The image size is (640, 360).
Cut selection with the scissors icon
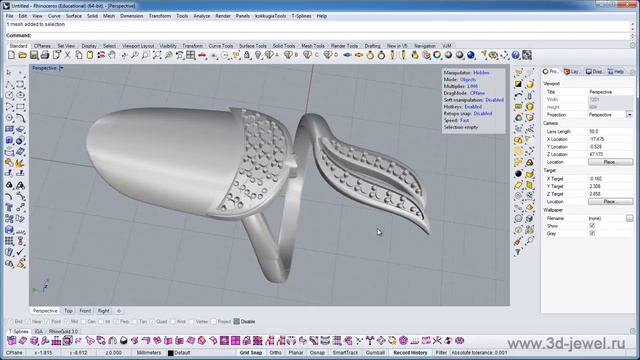pyautogui.click(x=68, y=55)
